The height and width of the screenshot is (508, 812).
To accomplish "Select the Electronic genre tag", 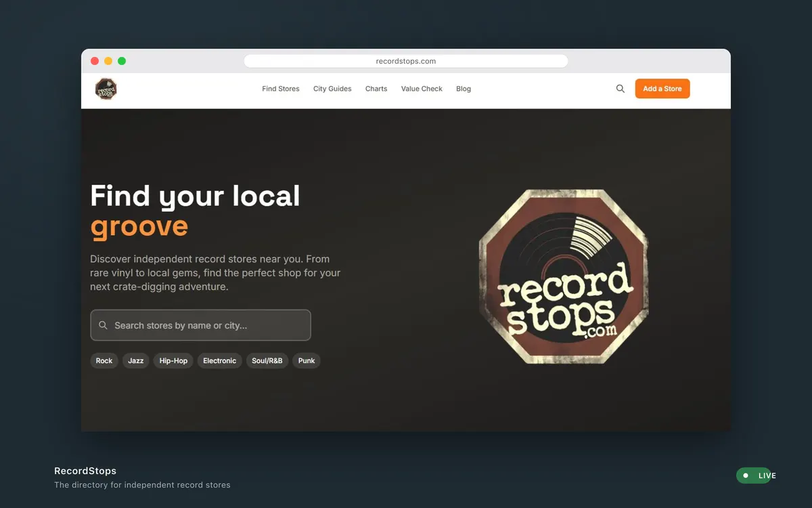I will coord(220,360).
